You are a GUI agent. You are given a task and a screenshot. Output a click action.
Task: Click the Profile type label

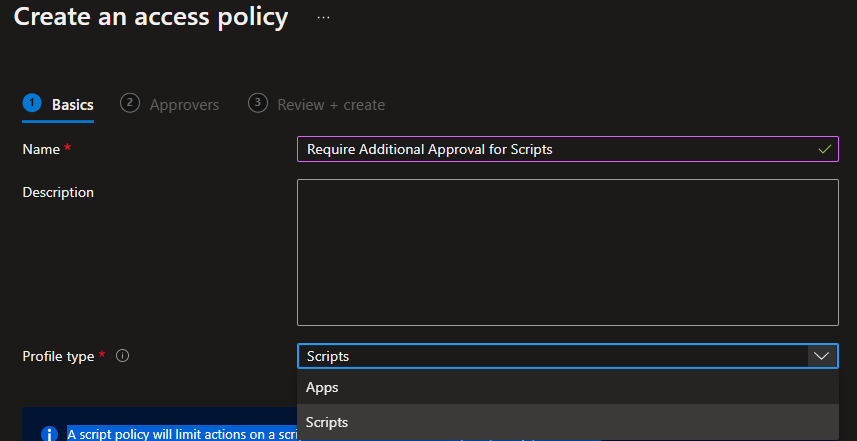pos(58,356)
